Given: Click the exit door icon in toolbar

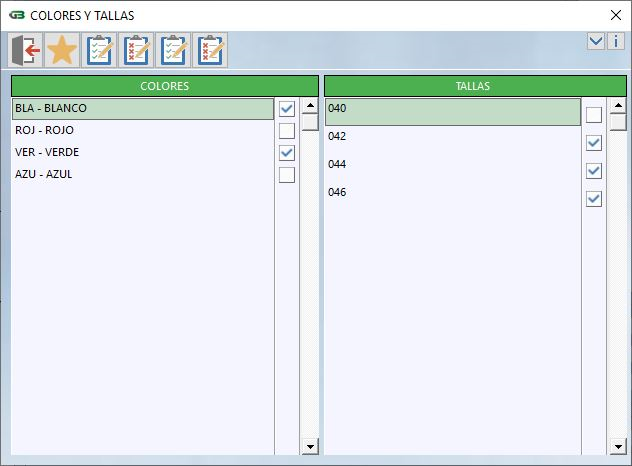Looking at the screenshot, I should point(25,50).
